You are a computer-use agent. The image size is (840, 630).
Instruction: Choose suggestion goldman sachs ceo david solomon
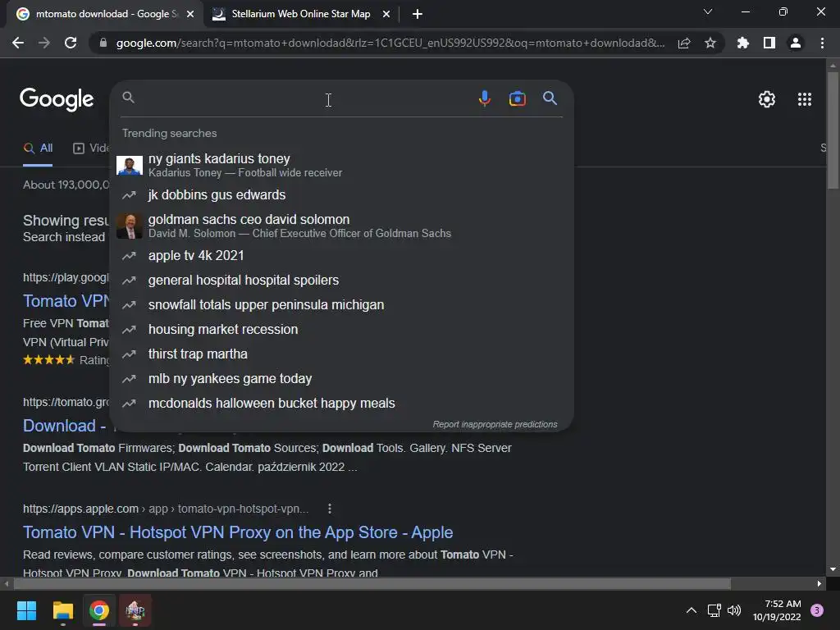click(342, 226)
